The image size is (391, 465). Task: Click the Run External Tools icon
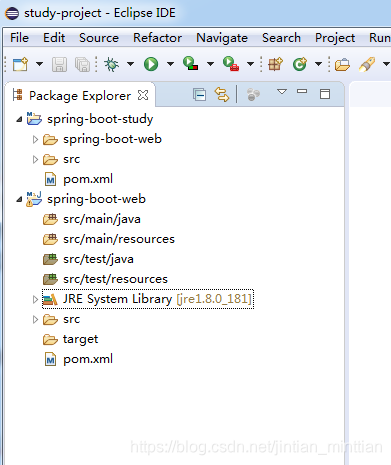click(231, 63)
